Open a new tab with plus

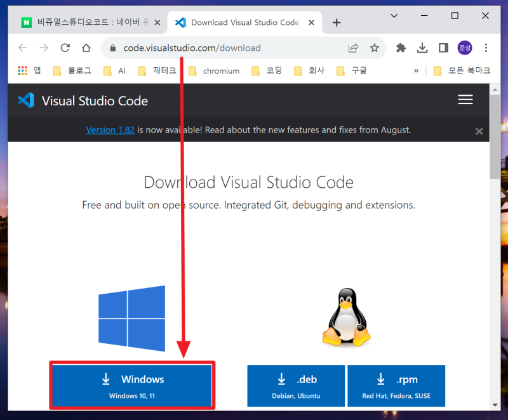(337, 23)
